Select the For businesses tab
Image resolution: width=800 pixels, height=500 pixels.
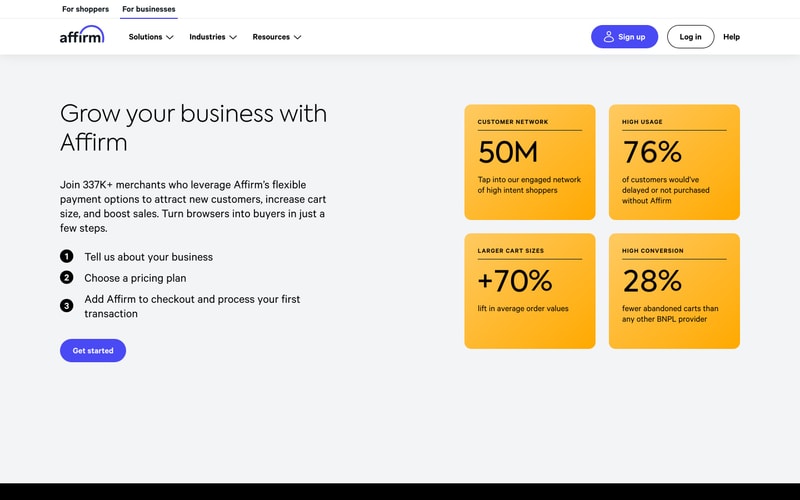(148, 9)
